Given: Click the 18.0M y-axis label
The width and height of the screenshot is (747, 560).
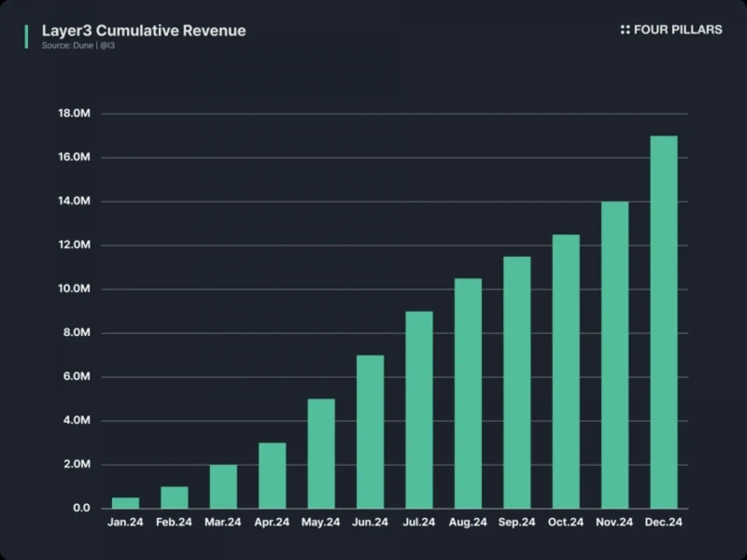Looking at the screenshot, I should tap(74, 114).
